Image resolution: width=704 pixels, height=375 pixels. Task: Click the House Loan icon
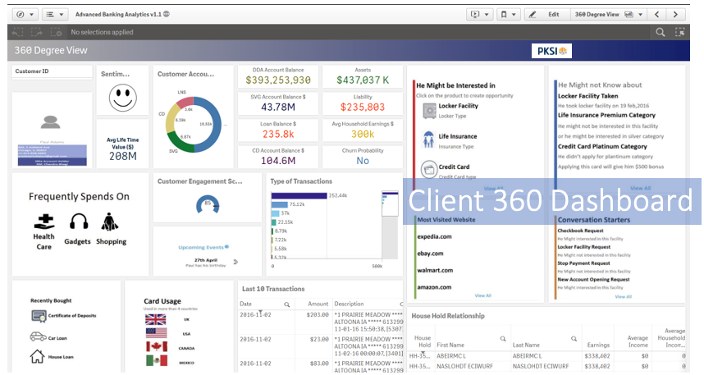37,357
